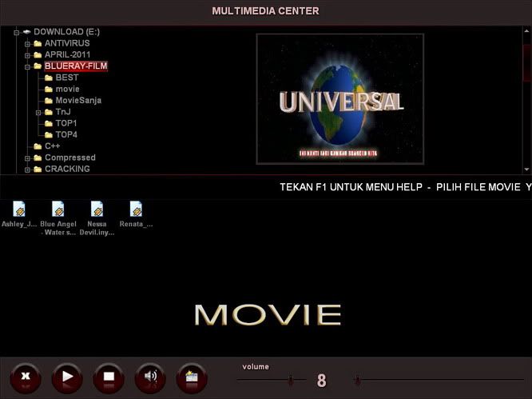Click the volume value 8

(x=322, y=381)
